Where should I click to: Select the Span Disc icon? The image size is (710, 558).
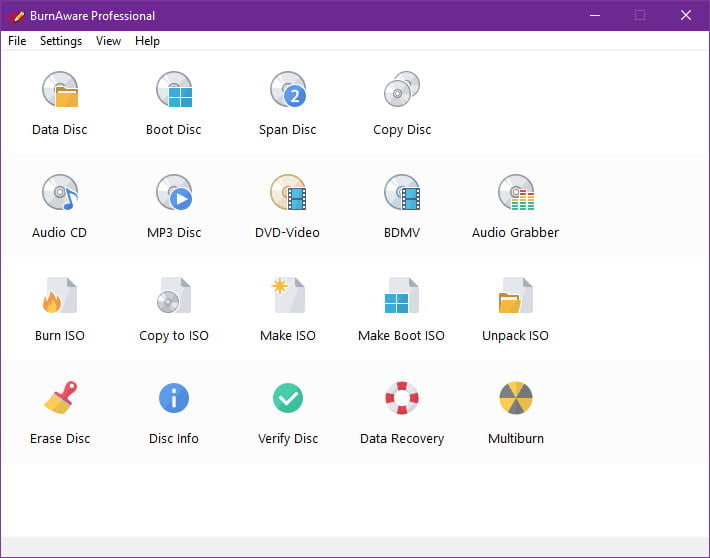pyautogui.click(x=288, y=89)
